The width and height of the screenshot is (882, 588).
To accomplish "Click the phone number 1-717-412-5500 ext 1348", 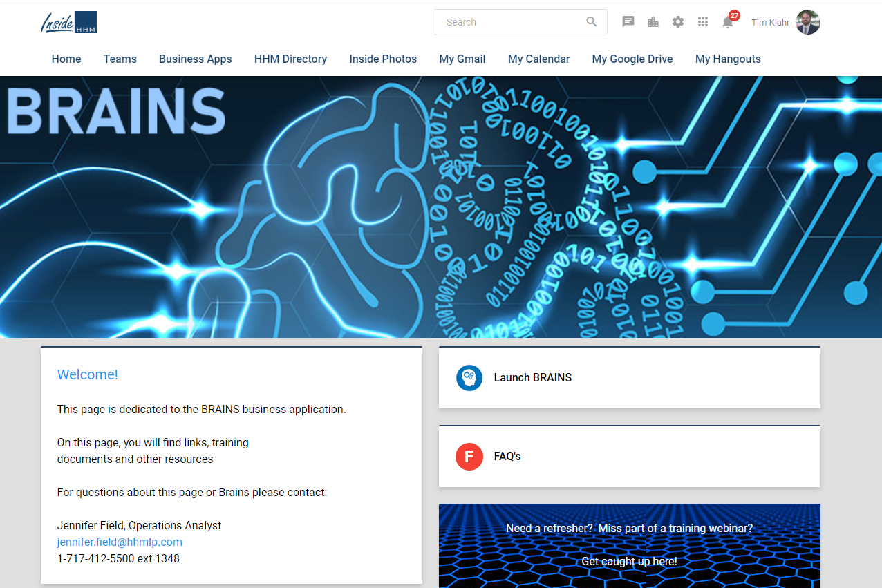I will 118,559.
